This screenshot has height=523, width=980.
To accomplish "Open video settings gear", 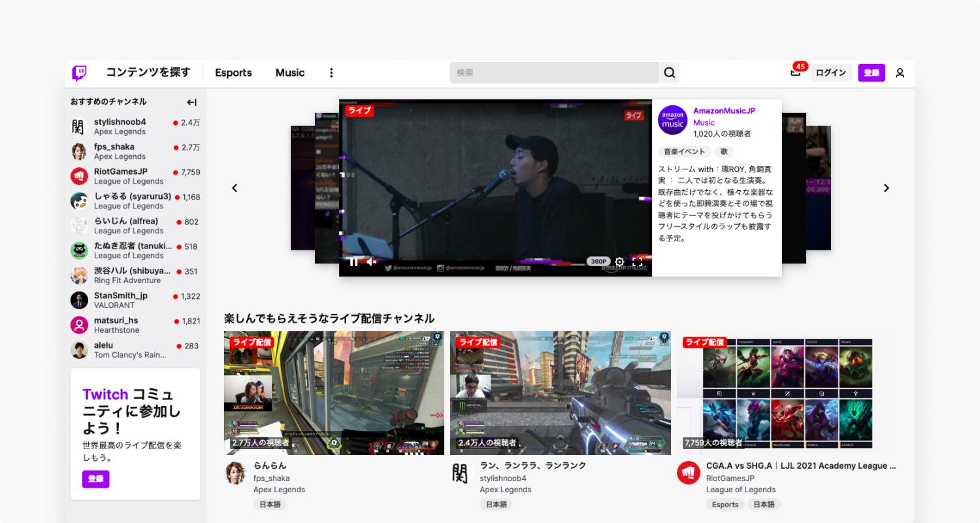I will pos(619,261).
